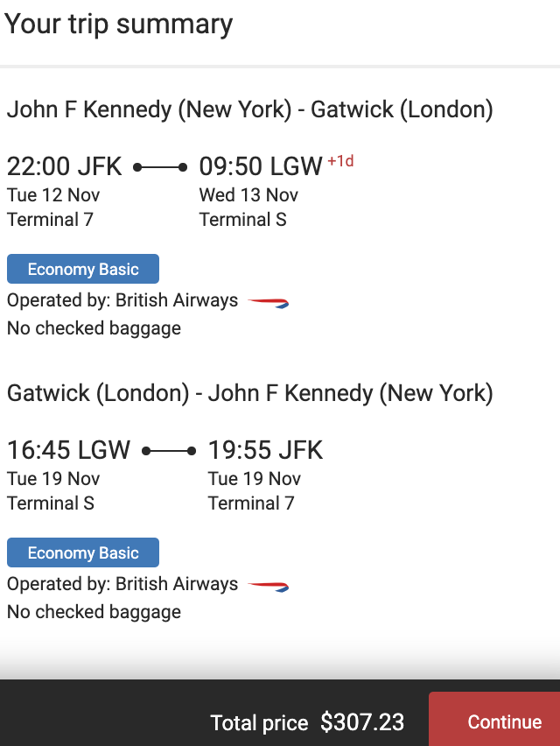The height and width of the screenshot is (746, 560).
Task: Click the 22:00 JFK departure time
Action: click(x=65, y=166)
